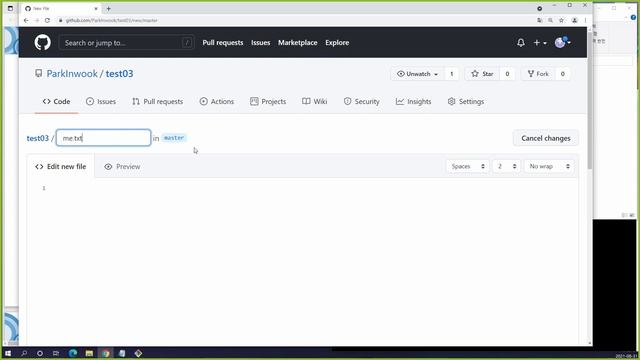Open Pull requests in top navigation
Screen dimensions: 640x360
[223, 42]
